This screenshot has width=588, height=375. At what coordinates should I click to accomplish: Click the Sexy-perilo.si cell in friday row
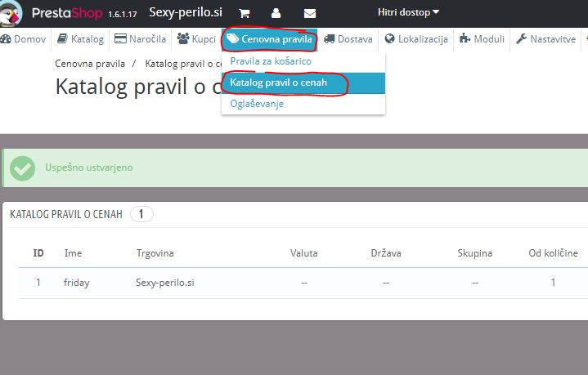tap(165, 283)
